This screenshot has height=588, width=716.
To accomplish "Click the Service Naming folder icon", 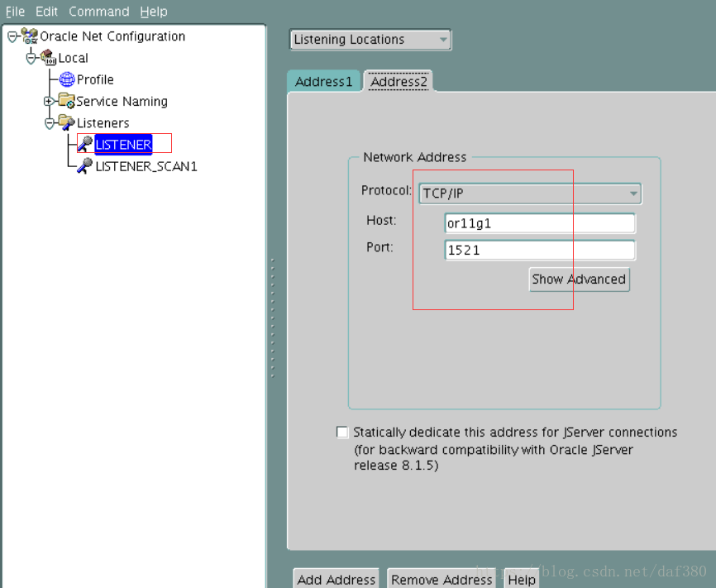I will click(67, 101).
